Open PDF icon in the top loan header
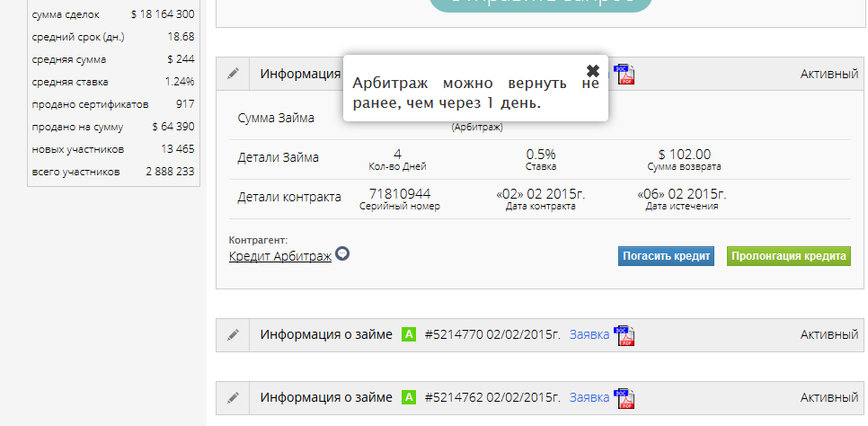 [x=625, y=75]
